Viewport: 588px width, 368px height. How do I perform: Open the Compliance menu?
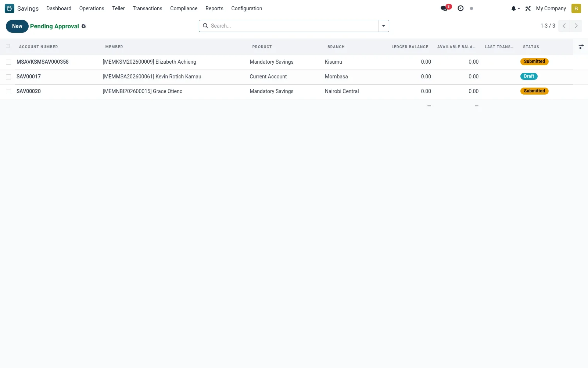[x=184, y=8]
